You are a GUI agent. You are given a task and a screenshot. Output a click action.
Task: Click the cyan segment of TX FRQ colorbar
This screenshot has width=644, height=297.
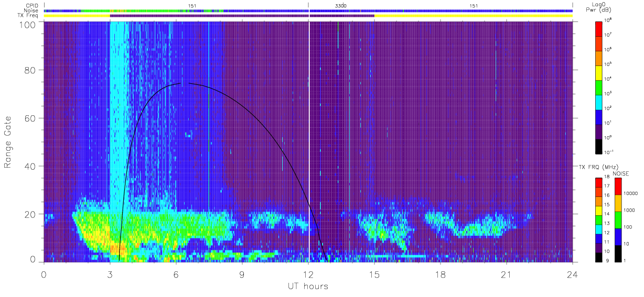point(599,229)
